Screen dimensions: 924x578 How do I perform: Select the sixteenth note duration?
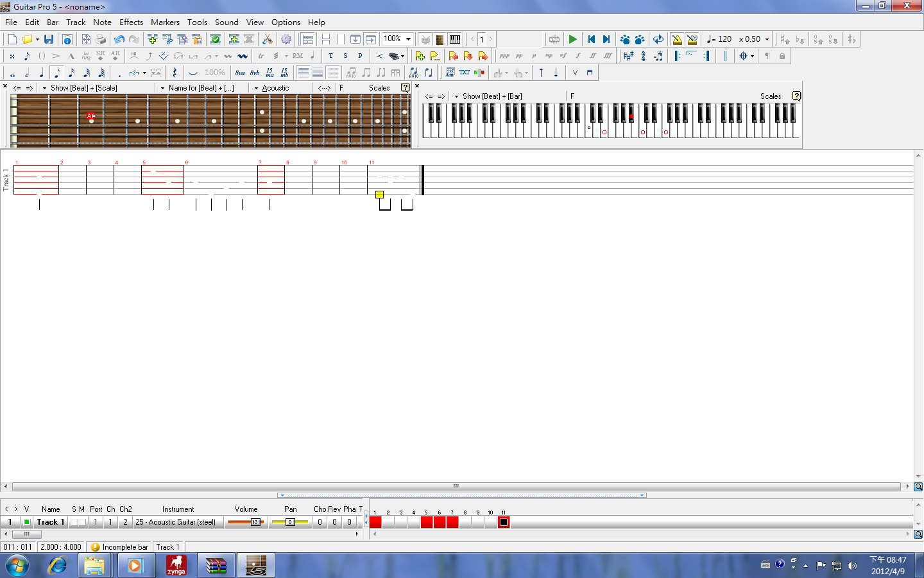tap(71, 73)
